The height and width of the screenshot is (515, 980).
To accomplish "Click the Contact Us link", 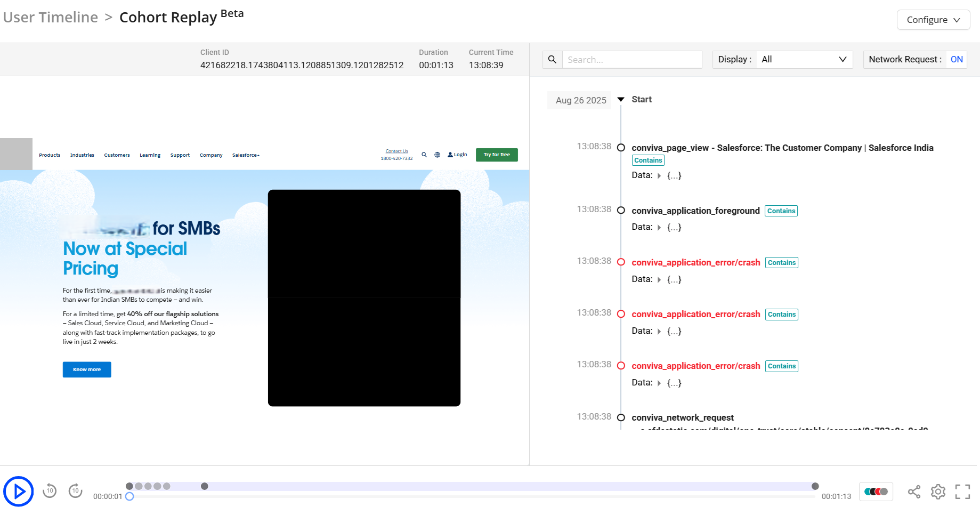I will (396, 151).
